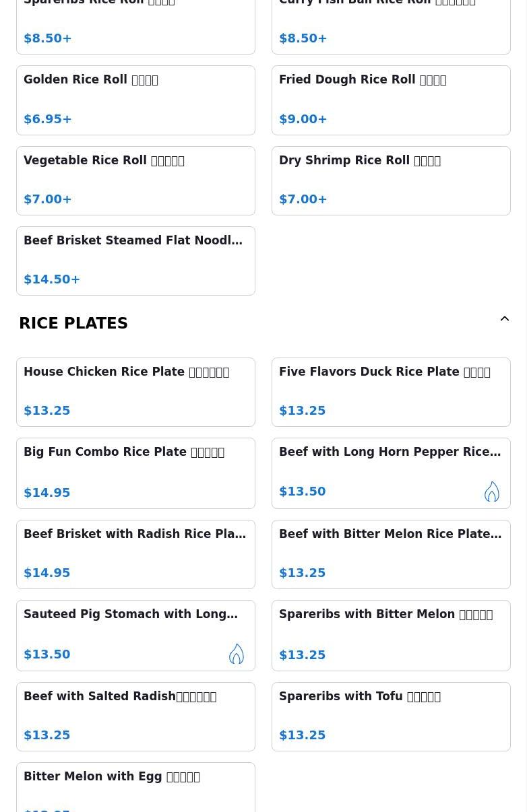Click spicy flame icon on Beef with Long Horn Pepper
The width and height of the screenshot is (527, 812).
(x=491, y=492)
